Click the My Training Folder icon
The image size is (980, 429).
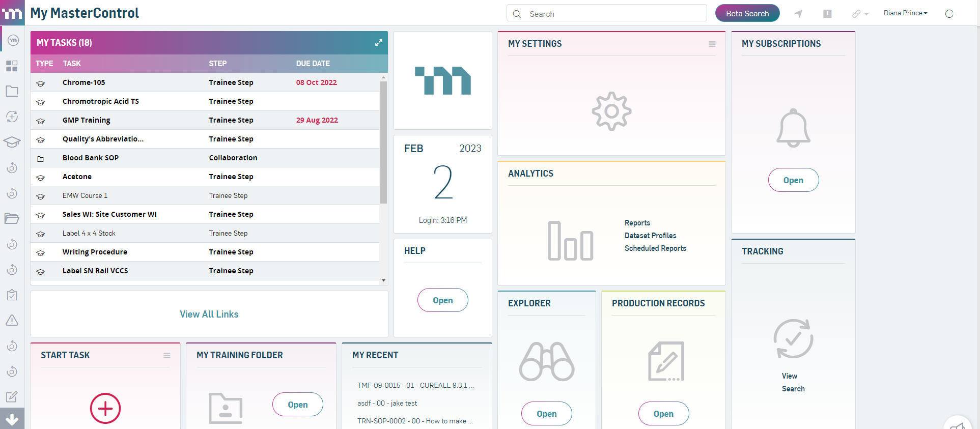pos(226,408)
